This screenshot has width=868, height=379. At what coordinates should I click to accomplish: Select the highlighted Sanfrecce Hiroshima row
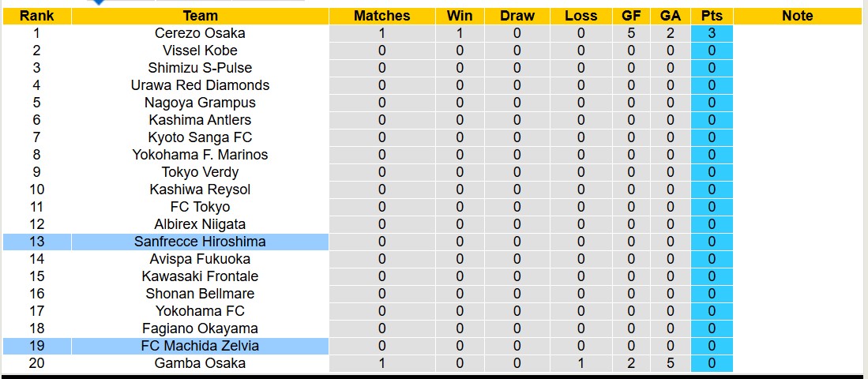pos(200,242)
